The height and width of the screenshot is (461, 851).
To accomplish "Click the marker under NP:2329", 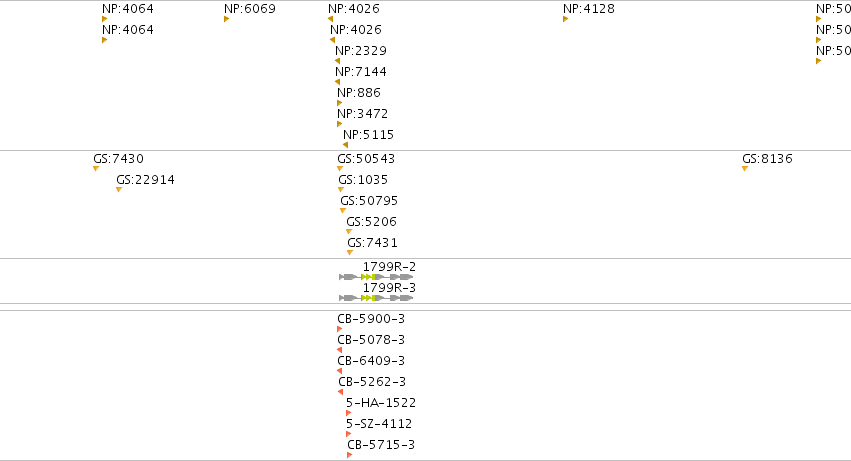I will click(338, 61).
